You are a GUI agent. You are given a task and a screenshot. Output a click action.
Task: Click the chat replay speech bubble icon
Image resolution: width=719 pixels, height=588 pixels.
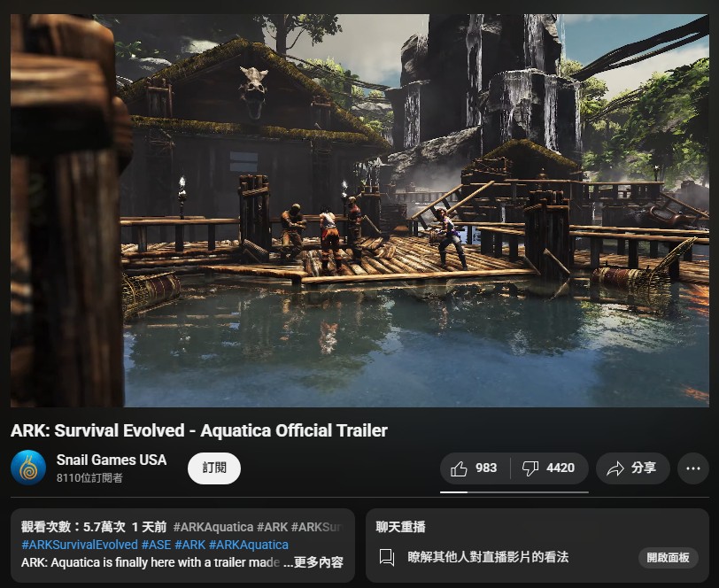[x=387, y=557]
